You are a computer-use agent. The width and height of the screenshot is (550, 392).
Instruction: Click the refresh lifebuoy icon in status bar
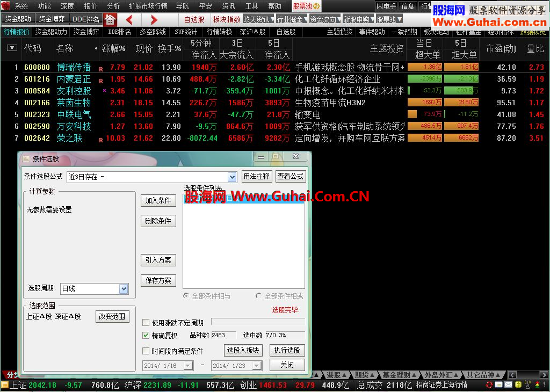[x=489, y=385]
